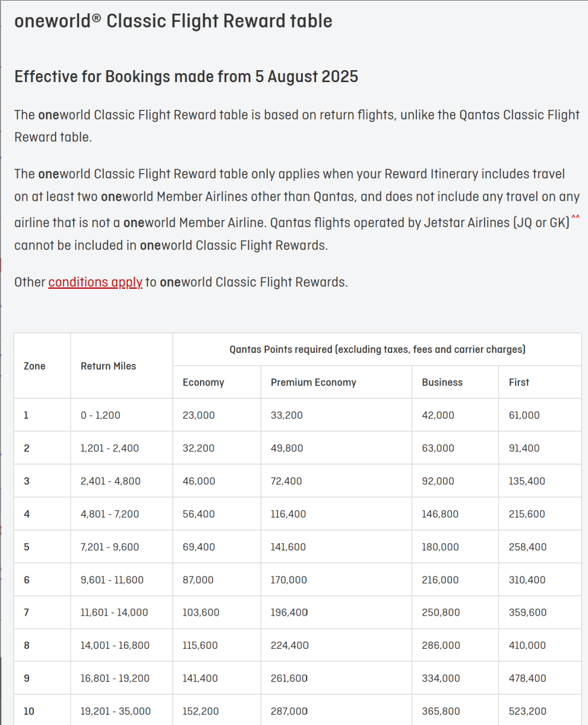Click the "Zone" column header
Image resolution: width=588 pixels, height=725 pixels.
tap(34, 366)
